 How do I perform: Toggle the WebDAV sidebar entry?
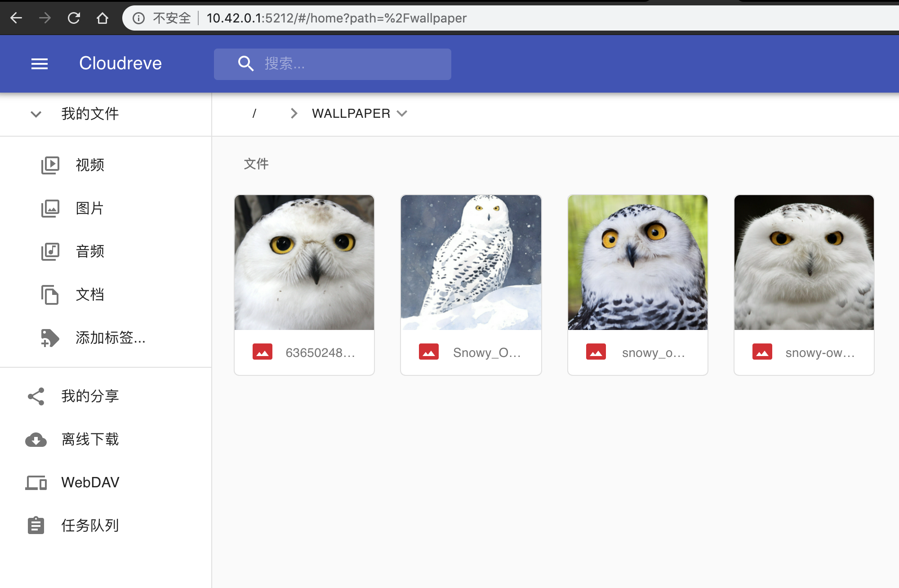pyautogui.click(x=90, y=482)
